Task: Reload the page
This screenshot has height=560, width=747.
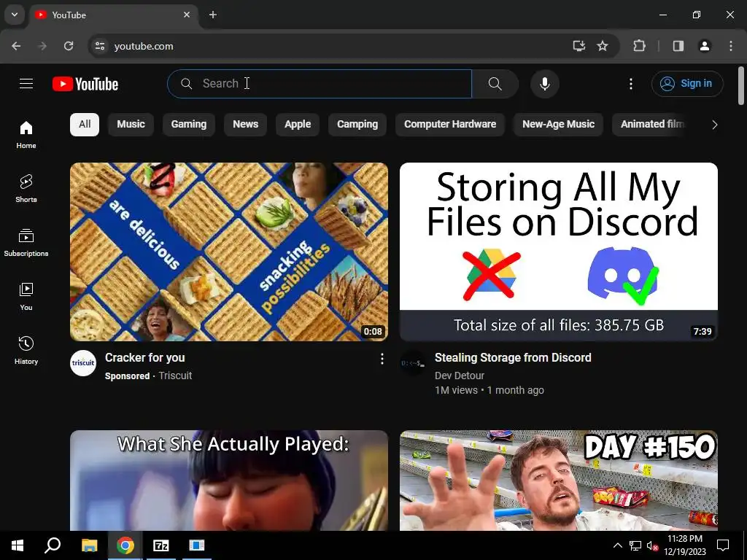Action: pos(69,46)
